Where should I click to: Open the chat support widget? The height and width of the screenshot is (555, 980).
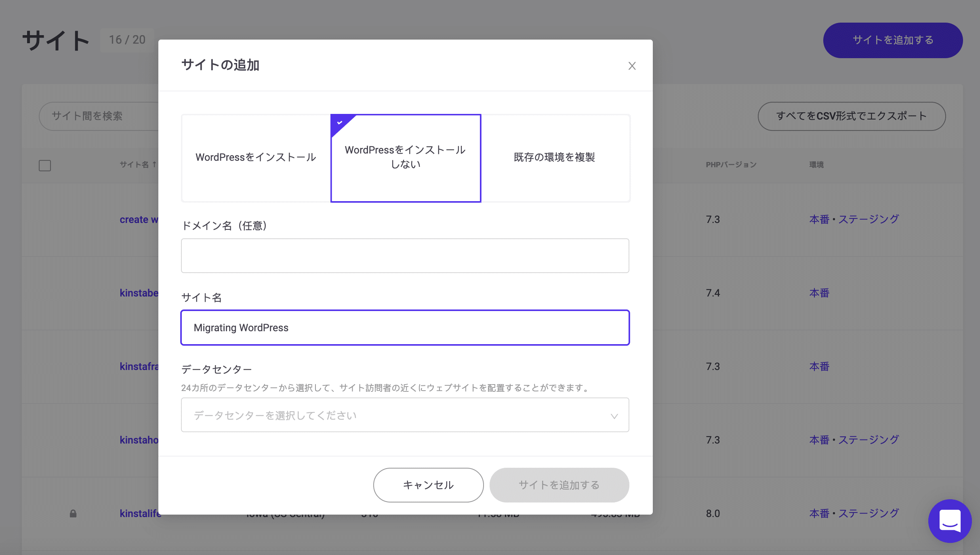click(x=950, y=521)
